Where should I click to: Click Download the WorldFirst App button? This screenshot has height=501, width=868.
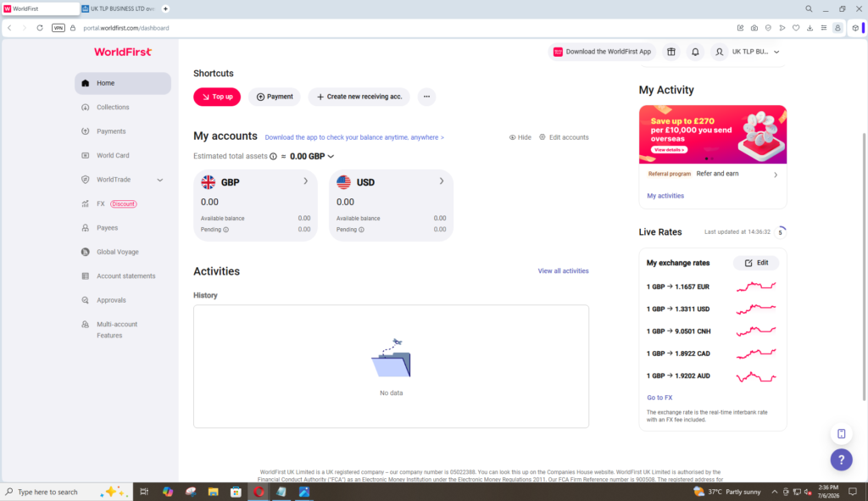(603, 52)
